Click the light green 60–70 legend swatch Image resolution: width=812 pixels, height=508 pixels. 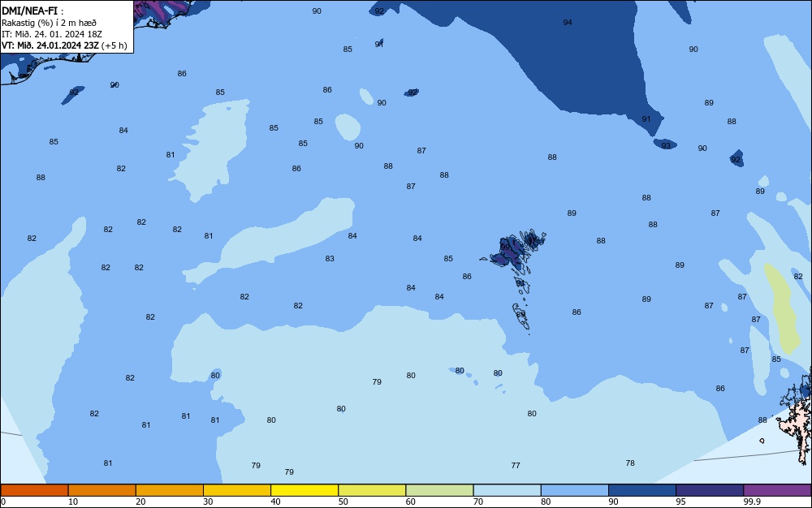pos(439,490)
